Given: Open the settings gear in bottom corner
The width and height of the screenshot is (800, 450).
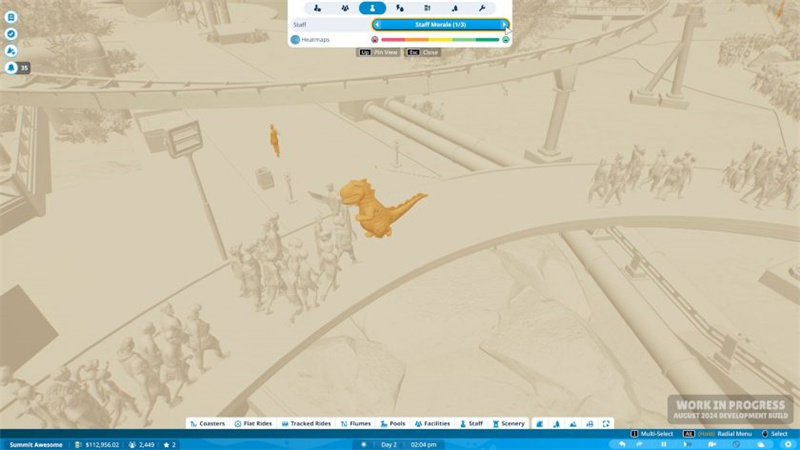Looking at the screenshot, I should point(788,444).
